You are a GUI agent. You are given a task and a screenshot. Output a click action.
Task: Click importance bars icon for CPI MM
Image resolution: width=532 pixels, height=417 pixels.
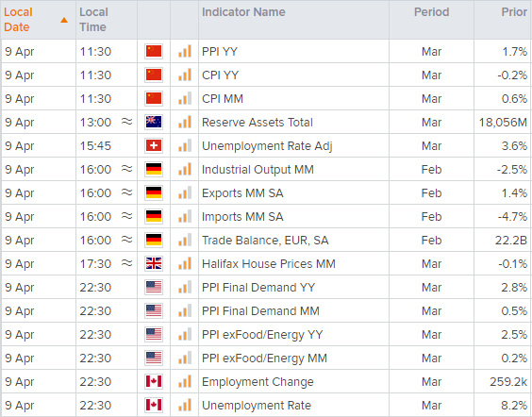[185, 98]
